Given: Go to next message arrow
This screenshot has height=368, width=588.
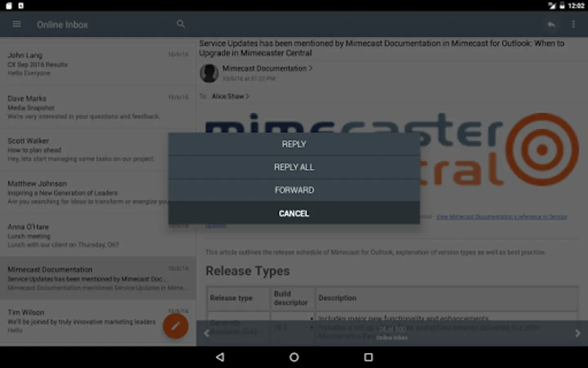Looking at the screenshot, I should pos(577,333).
